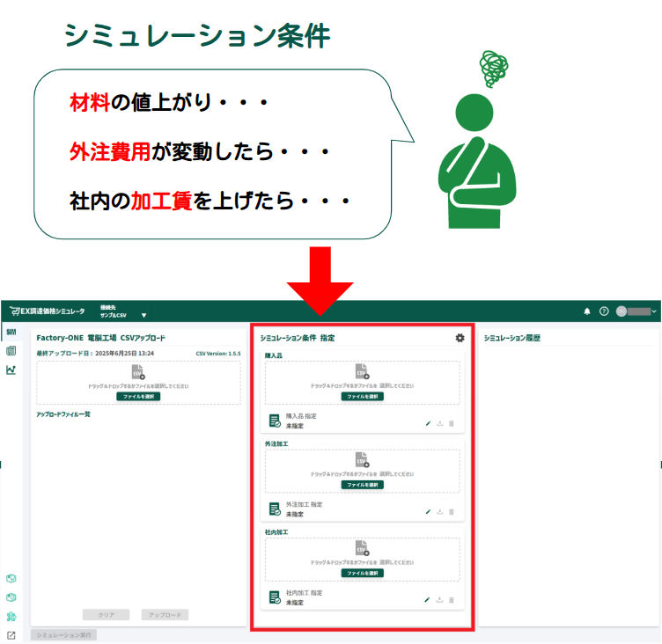Expand the 接続先 サンプルCSV dropdown
The image size is (662, 644).
click(x=143, y=315)
